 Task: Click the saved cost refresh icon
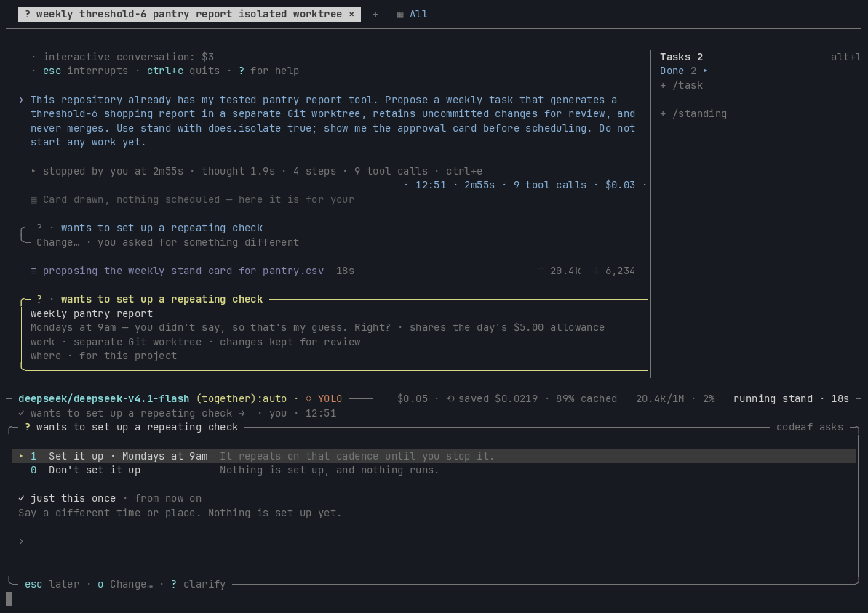[x=450, y=399]
